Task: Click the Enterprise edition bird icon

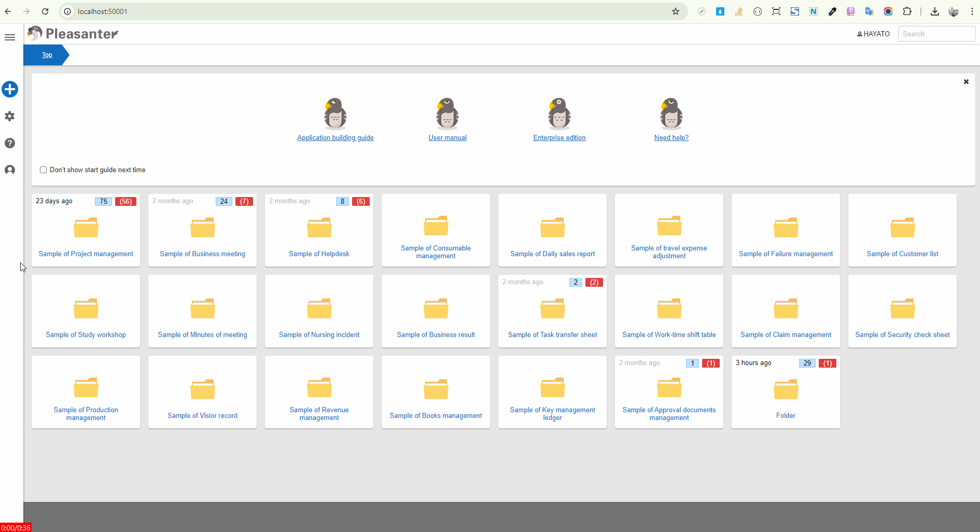Action: click(x=559, y=114)
